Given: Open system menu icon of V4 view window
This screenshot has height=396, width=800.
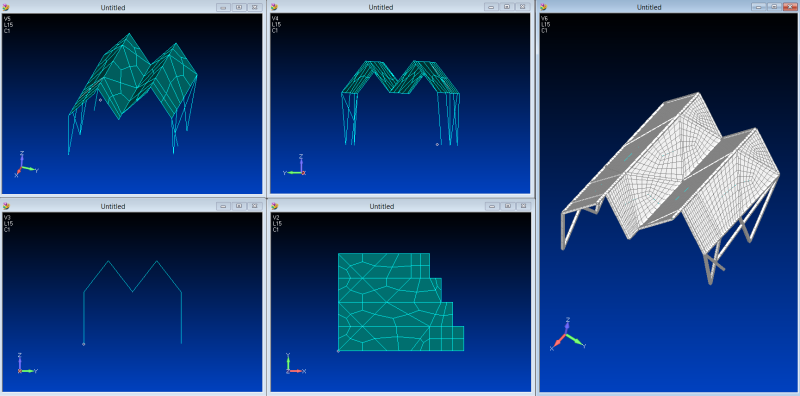Looking at the screenshot, I should click(x=274, y=7).
